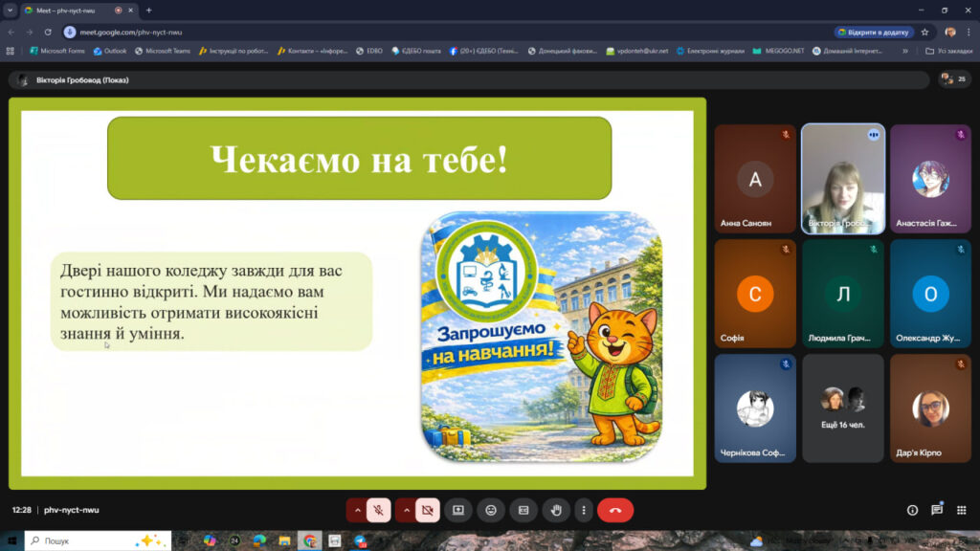This screenshot has width=980, height=551.
Task: Expand video settings arrow beside camera
Action: point(406,510)
